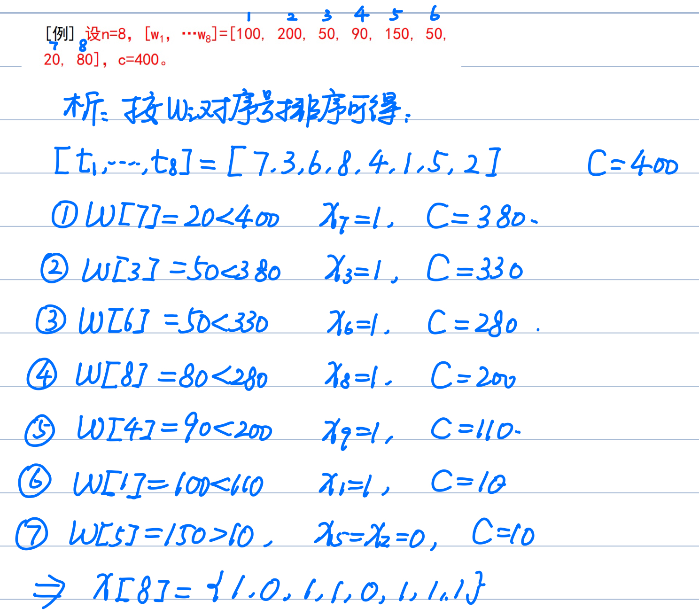
Task: Click the handwritten "C=200"
Action: [x=474, y=376]
